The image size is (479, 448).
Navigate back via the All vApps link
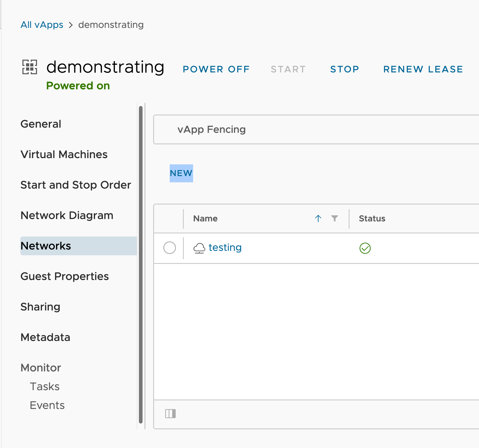click(42, 24)
